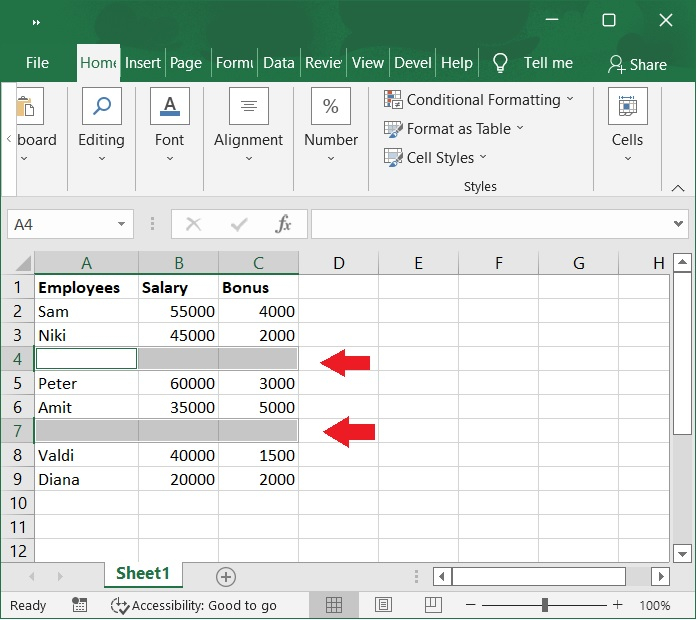Open the Alignment group icon
Screen dimensions: 700x620
pos(249,106)
